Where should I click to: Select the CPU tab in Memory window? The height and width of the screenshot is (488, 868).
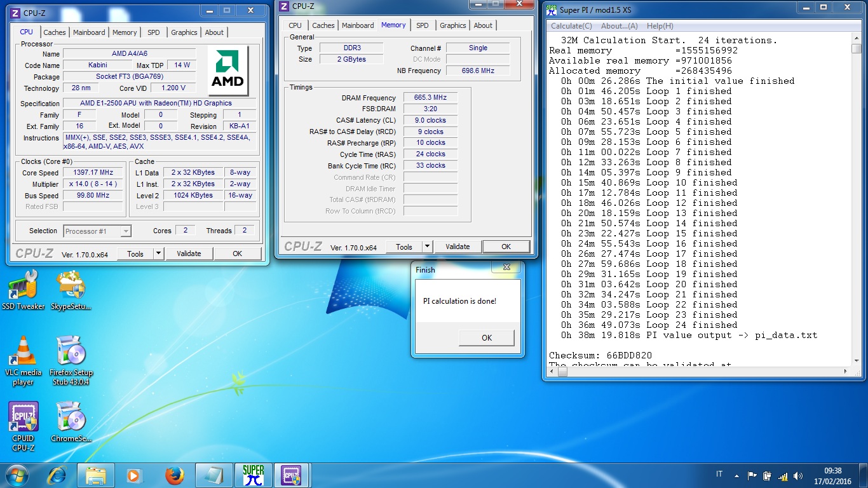(295, 25)
